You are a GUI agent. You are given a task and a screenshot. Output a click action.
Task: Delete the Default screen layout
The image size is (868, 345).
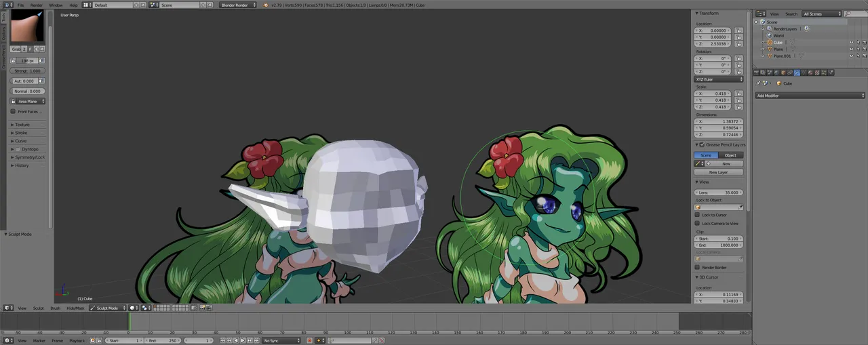(x=143, y=5)
